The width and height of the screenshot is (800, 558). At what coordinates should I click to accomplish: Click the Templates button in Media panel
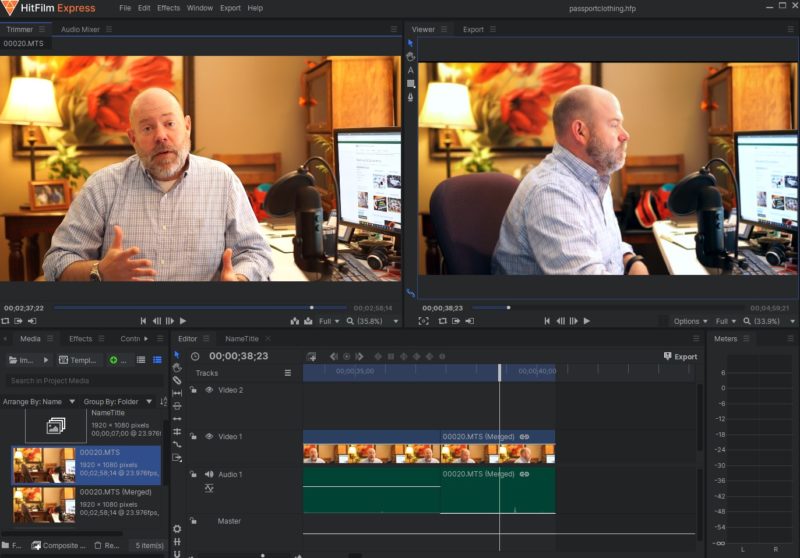point(78,360)
